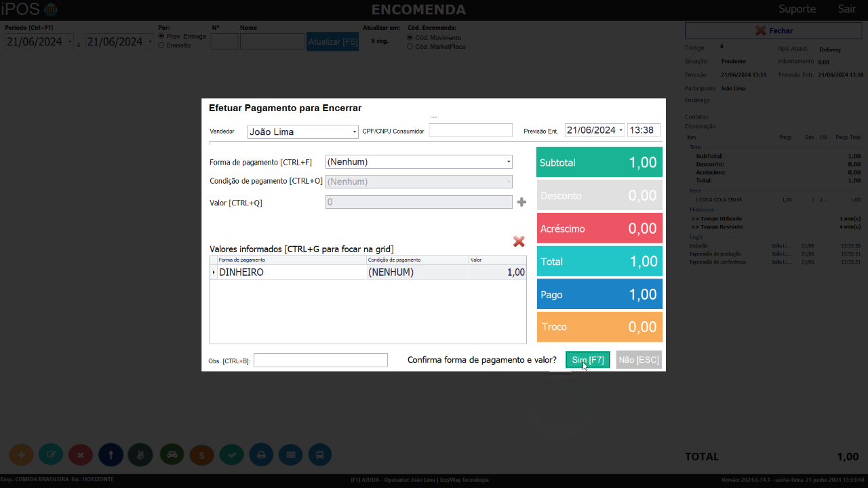Viewport: 868px width, 488px height.
Task: Select the Prev. Entrega radio option
Action: (x=161, y=37)
